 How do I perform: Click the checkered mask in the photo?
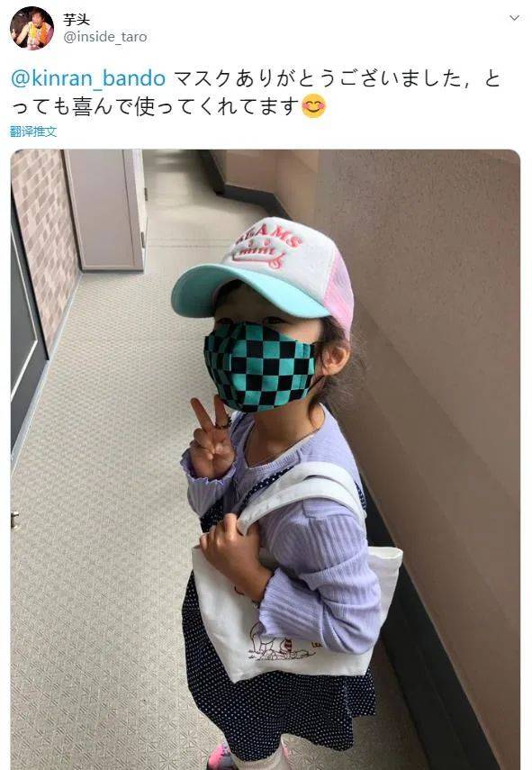(259, 367)
